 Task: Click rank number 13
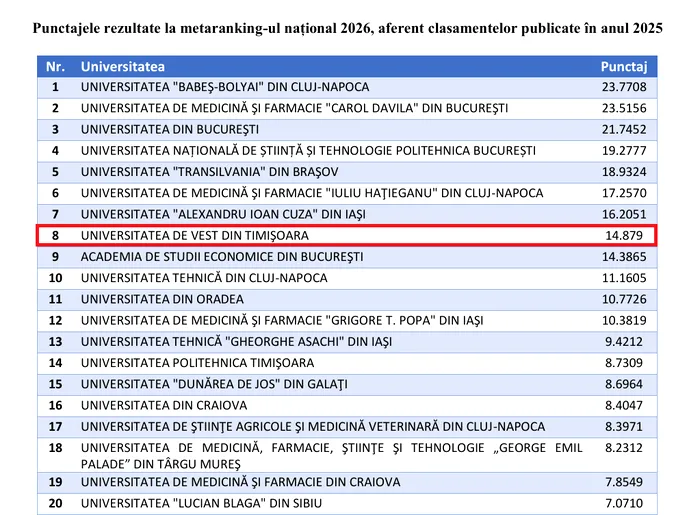[x=55, y=342]
